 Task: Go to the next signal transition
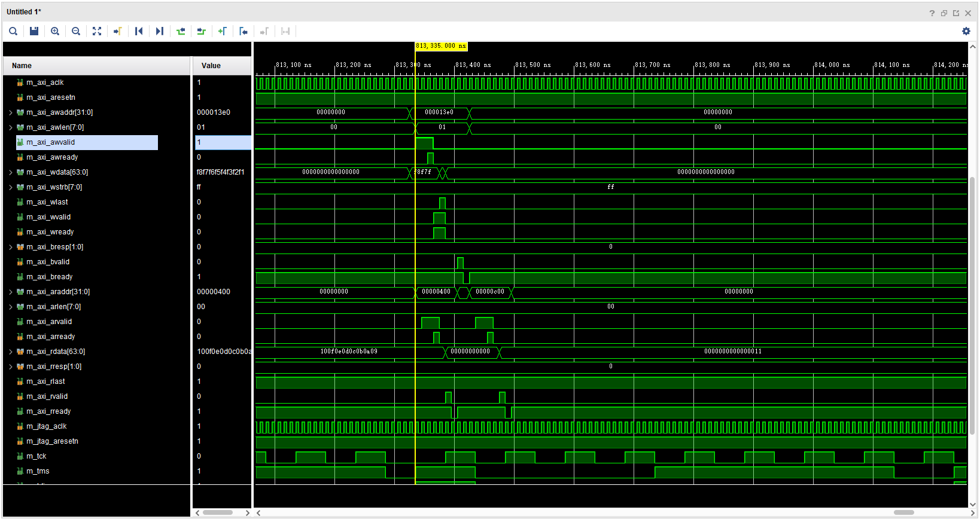pos(202,31)
